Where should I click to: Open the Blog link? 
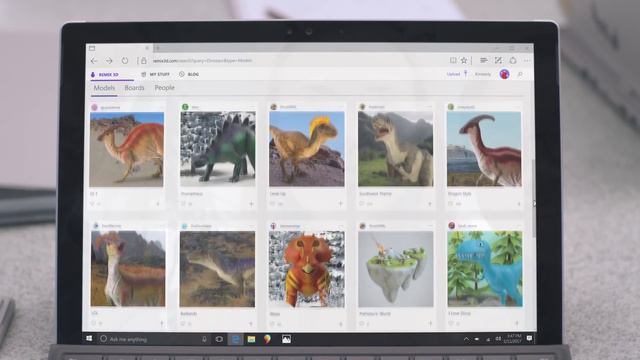point(189,74)
